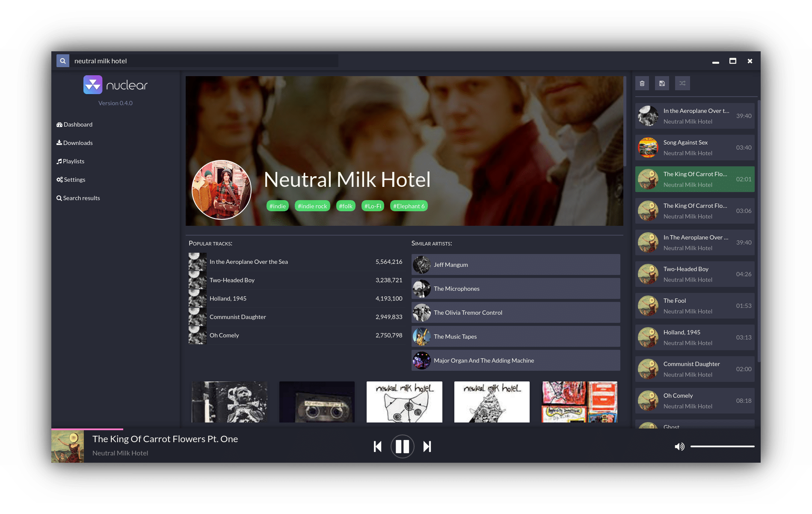Select The Fool in queue
The image size is (812, 514).
695,306
